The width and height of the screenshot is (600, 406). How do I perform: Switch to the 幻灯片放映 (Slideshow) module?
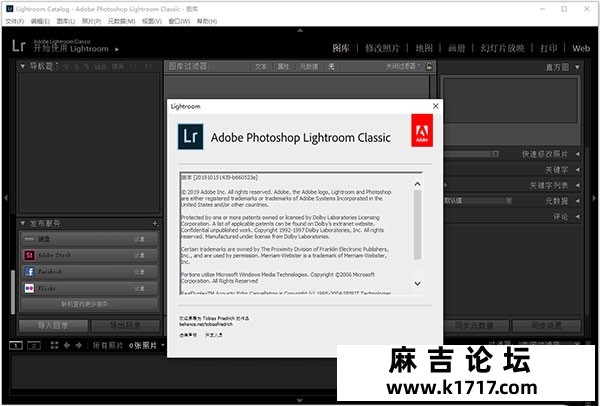click(x=502, y=48)
